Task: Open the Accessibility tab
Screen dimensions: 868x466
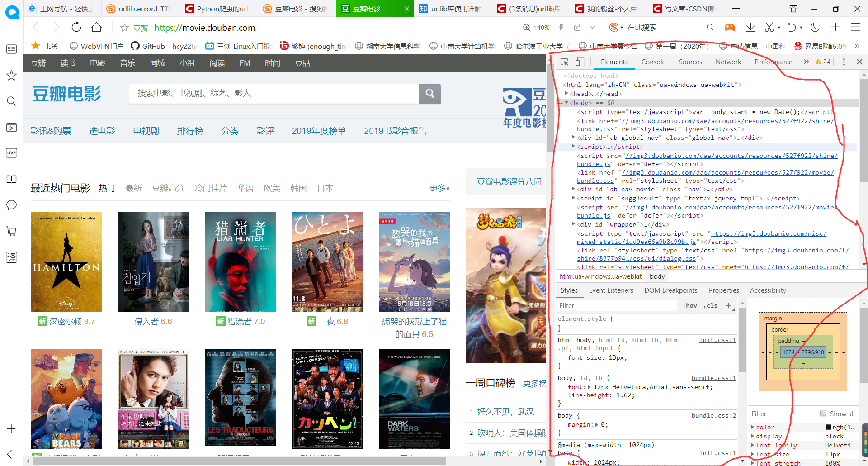Action: click(x=768, y=290)
